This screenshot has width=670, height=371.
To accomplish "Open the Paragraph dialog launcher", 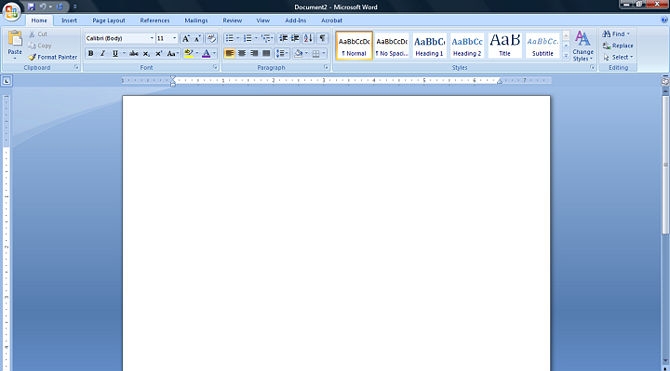I will click(x=326, y=68).
